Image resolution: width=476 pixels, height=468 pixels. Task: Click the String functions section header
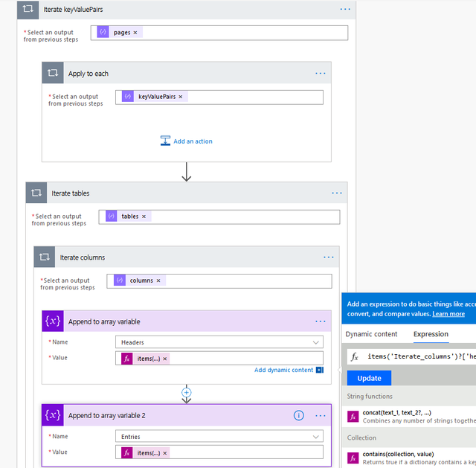pos(370,397)
